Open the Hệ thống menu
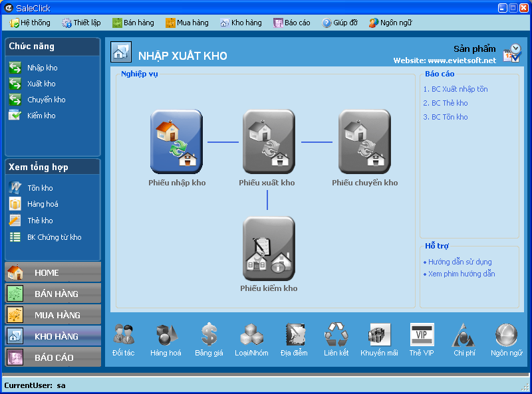 click(x=30, y=23)
